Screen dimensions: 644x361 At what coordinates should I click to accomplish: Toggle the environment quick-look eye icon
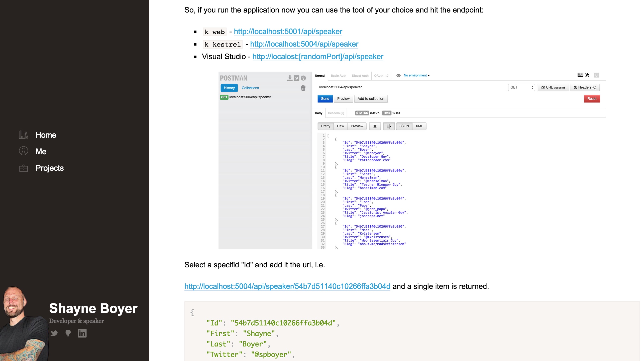[x=398, y=75]
